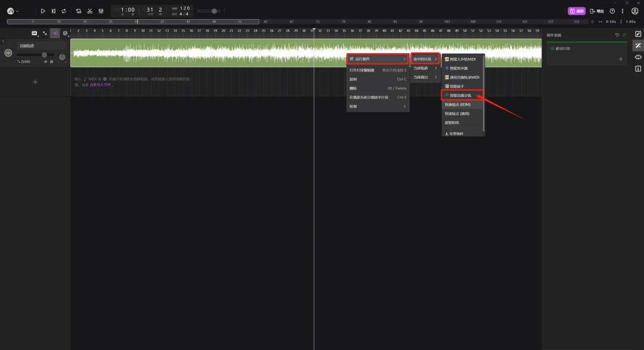Click the clock icon beside zoom controls
The width and height of the screenshot is (644, 350).
coord(592,22)
